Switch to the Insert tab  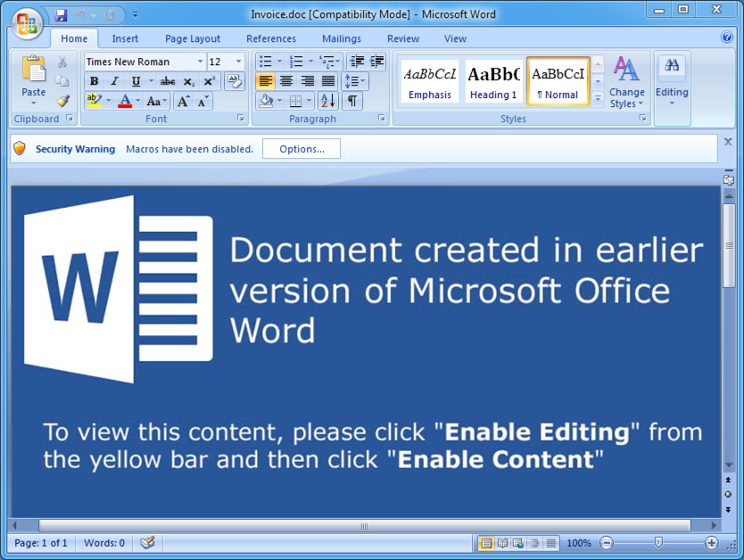point(125,38)
